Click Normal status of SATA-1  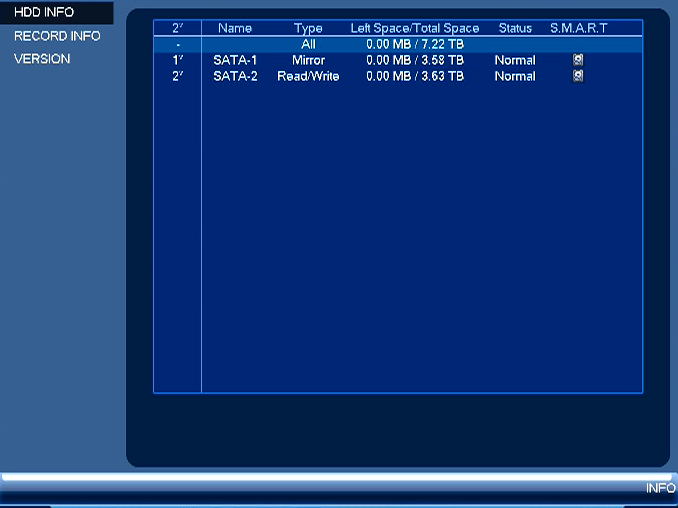515,60
